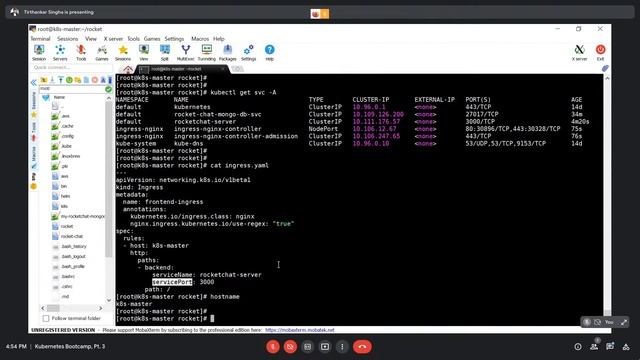
Task: Open the Packages toolbar icon
Action: (227, 53)
